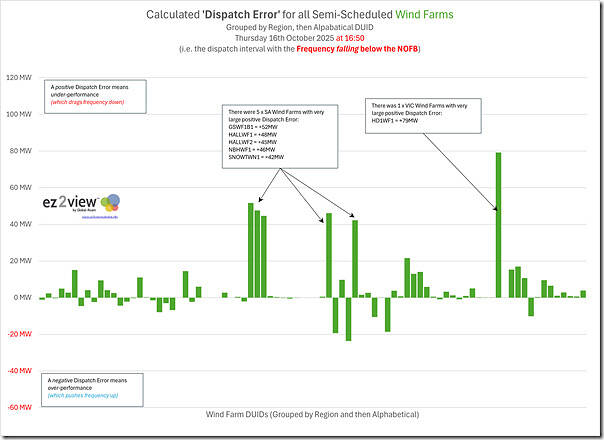Click the tallest green bar for HD1WF1

[x=498, y=225]
